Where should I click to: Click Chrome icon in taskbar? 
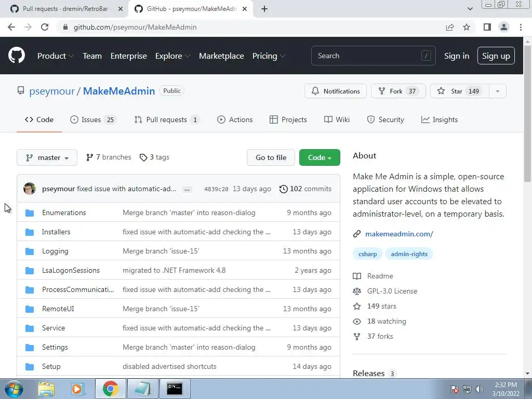[110, 389]
